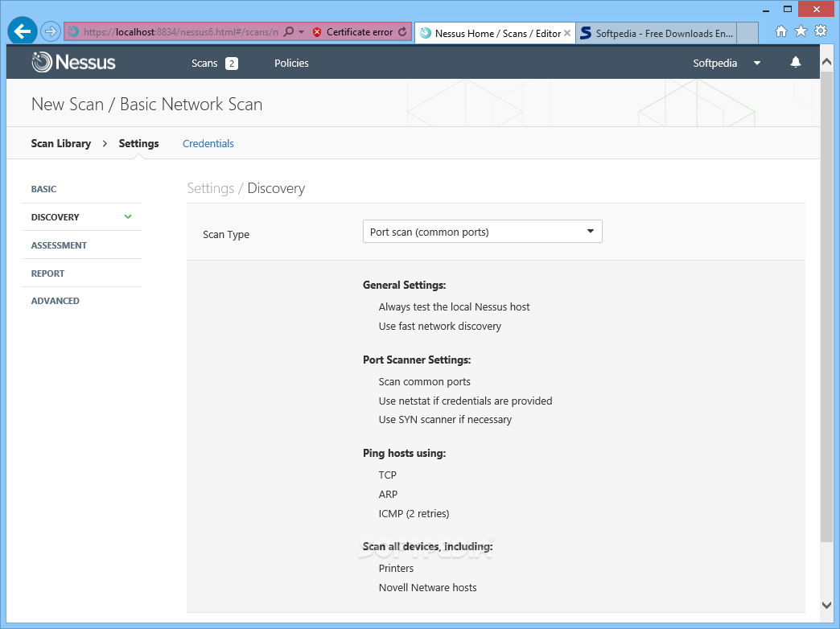This screenshot has width=840, height=629.
Task: Click 'Use SYN scanner if necessary' text
Action: [x=445, y=420]
